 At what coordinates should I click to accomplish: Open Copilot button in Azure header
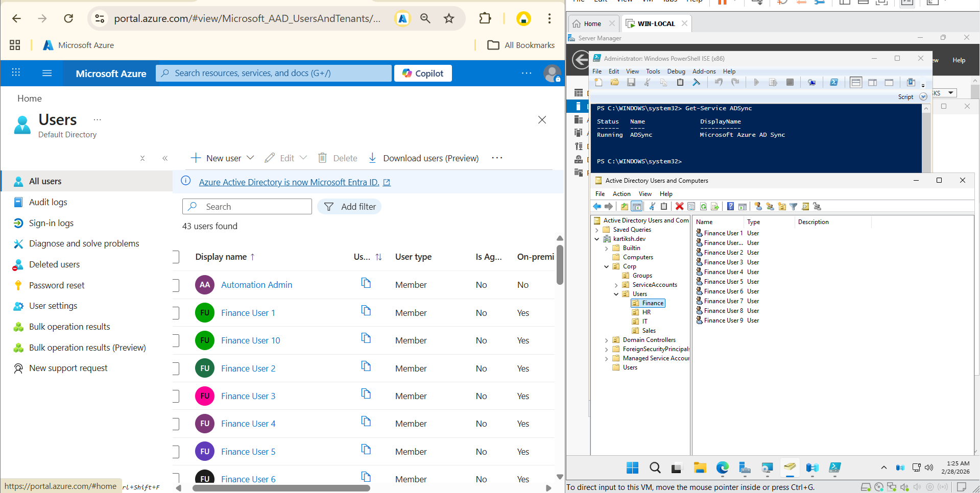tap(423, 73)
